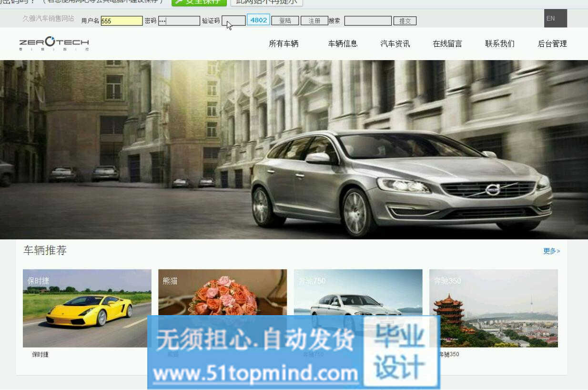The width and height of the screenshot is (588, 390).
Task: Click the 保时捷 title below its thumbnail
Action: coord(41,355)
